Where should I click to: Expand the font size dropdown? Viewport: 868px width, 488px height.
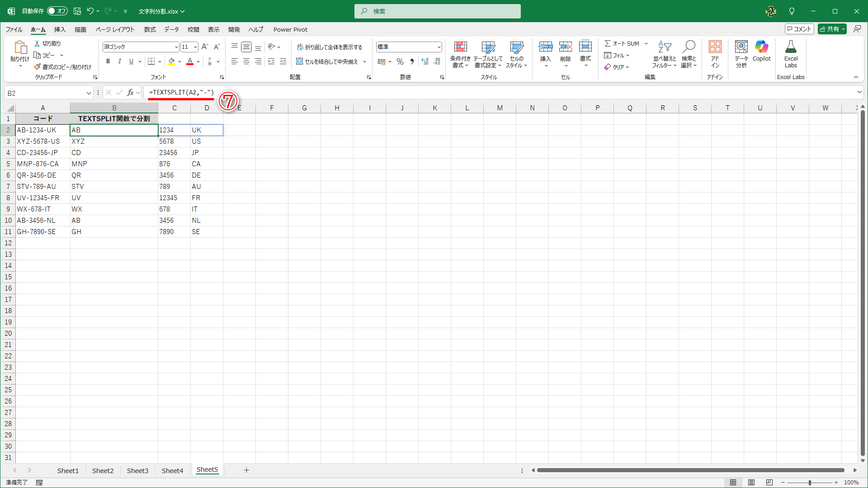(195, 47)
